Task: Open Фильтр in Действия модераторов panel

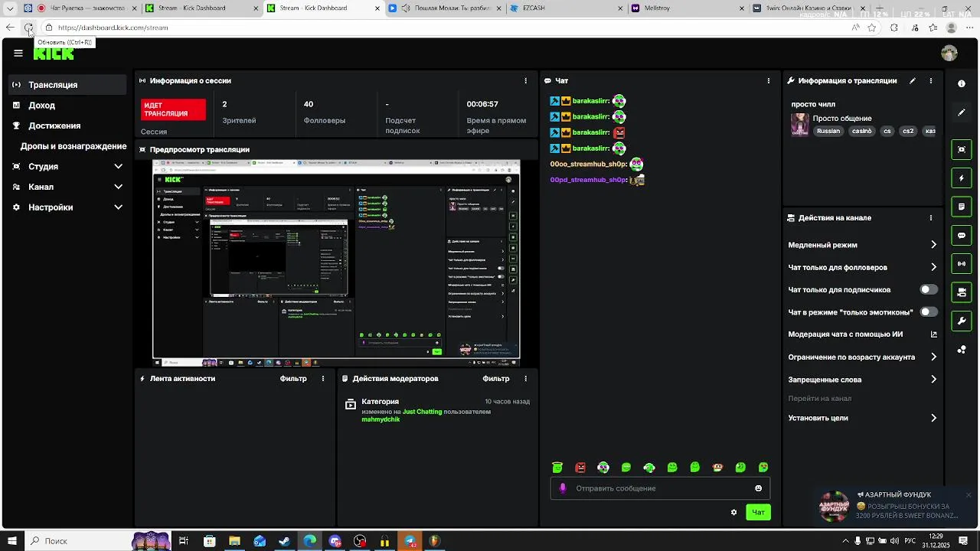Action: 496,379
